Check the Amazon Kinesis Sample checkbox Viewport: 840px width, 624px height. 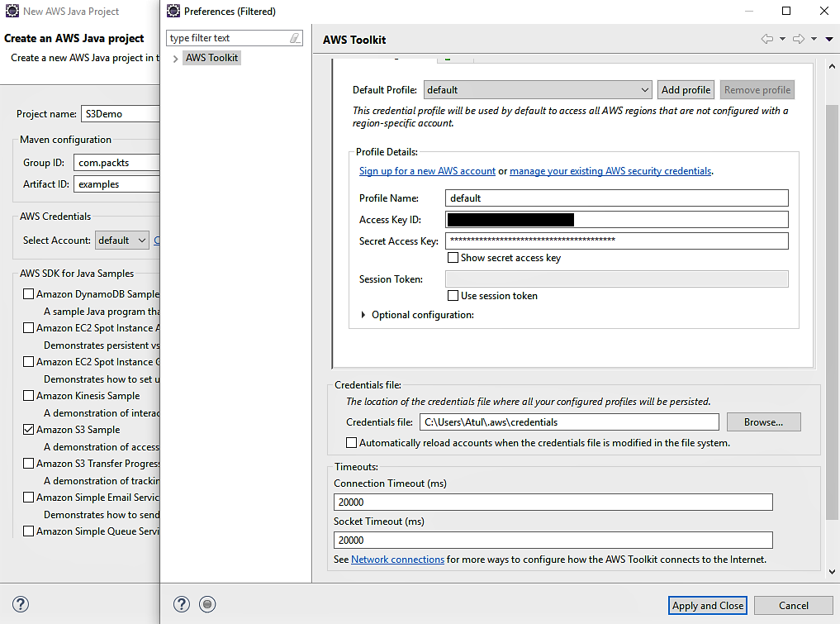click(28, 396)
